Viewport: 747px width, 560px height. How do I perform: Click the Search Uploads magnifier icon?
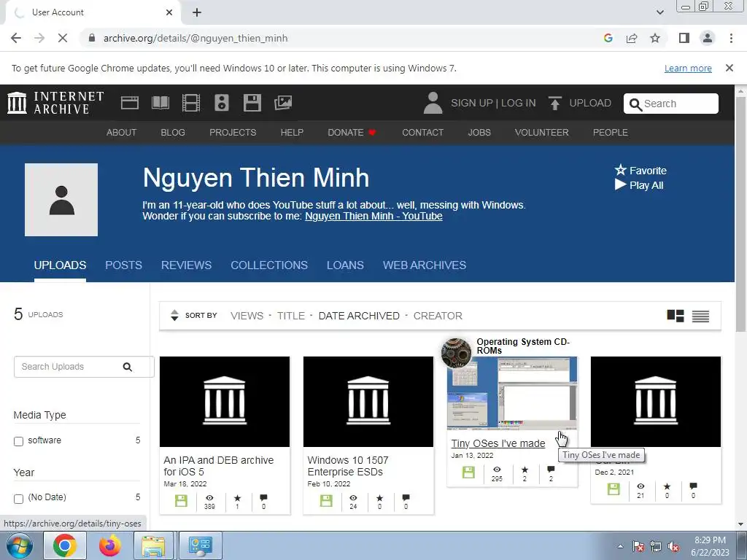click(x=127, y=367)
